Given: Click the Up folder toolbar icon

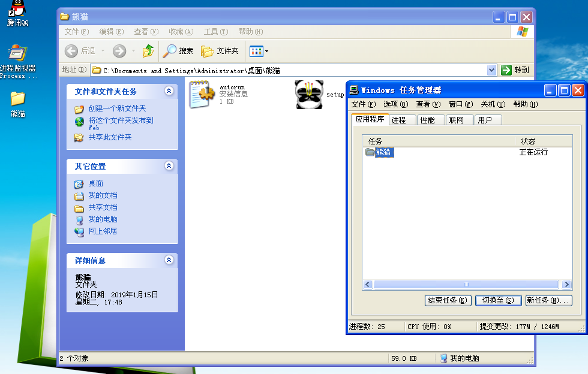Looking at the screenshot, I should (x=148, y=51).
